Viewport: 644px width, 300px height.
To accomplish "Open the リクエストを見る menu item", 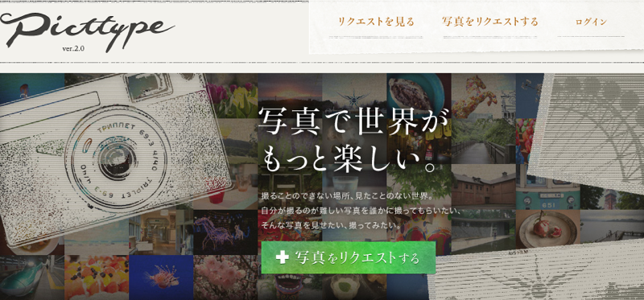I will click(x=376, y=23).
